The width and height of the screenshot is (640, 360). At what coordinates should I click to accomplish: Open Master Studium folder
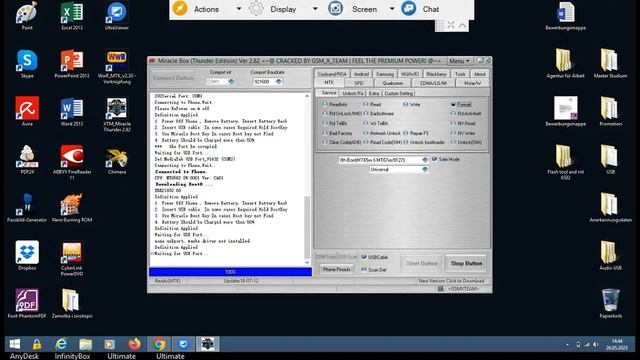611,64
